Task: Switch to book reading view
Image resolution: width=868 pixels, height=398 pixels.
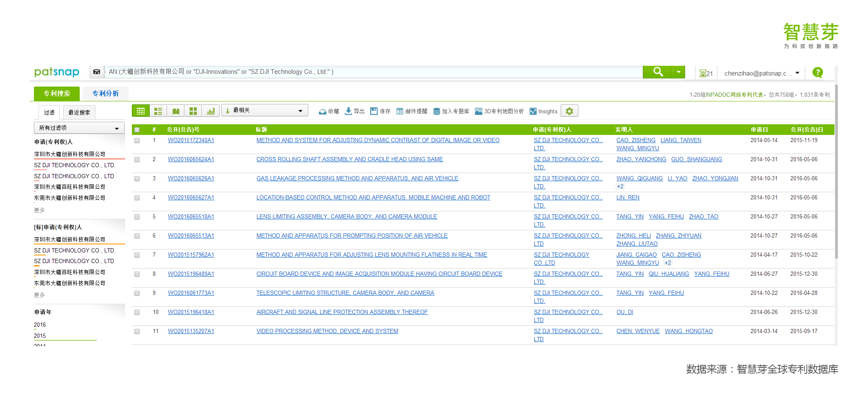Action: click(176, 111)
